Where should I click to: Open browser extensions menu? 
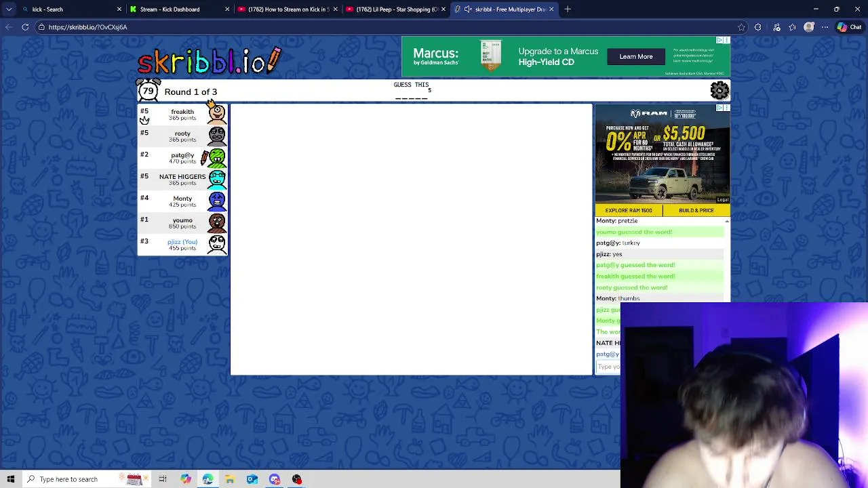[x=757, y=27]
